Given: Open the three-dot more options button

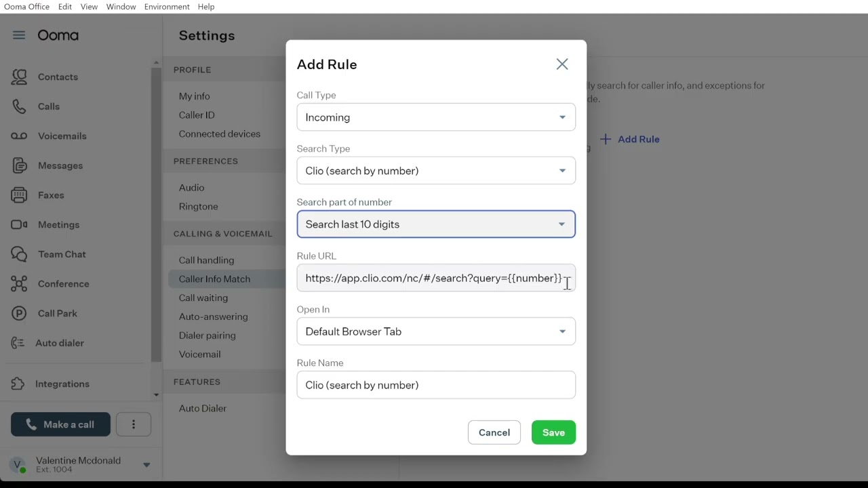Looking at the screenshot, I should point(134,424).
